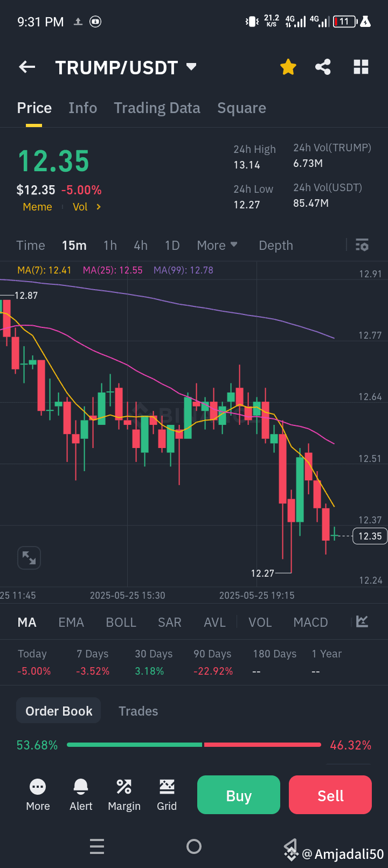This screenshot has width=388, height=868.
Task: Tap the Today -5.00% performance
Action: 34,662
